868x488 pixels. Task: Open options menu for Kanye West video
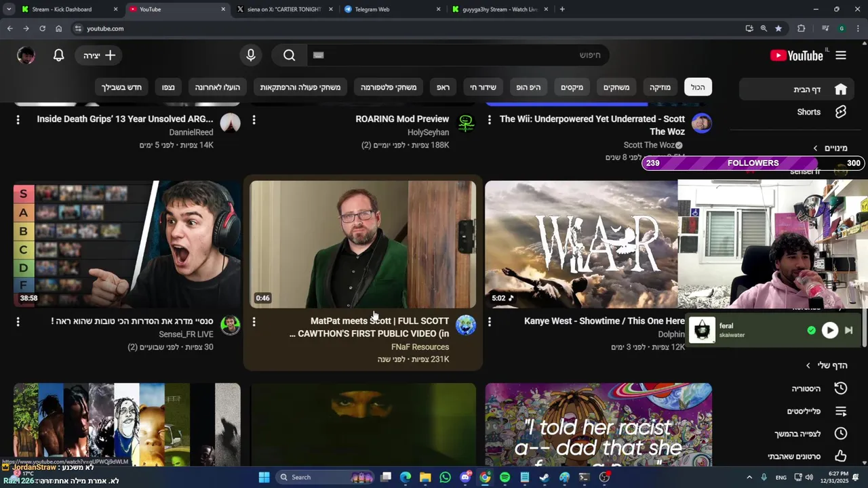[490, 322]
